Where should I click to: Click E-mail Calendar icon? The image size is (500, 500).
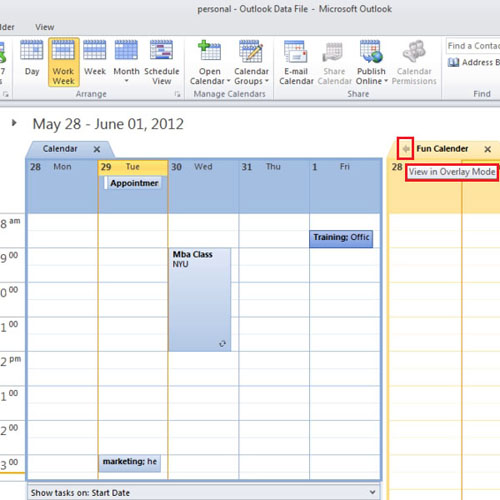point(296,62)
